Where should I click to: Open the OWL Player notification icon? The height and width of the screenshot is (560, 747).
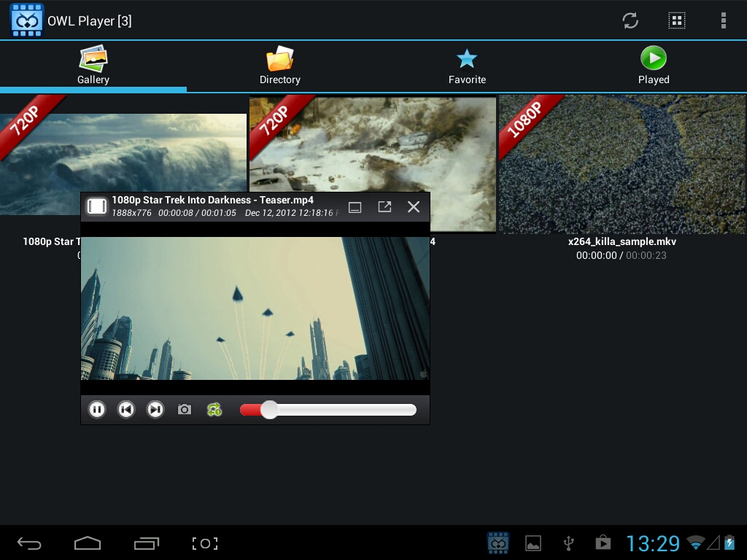498,542
